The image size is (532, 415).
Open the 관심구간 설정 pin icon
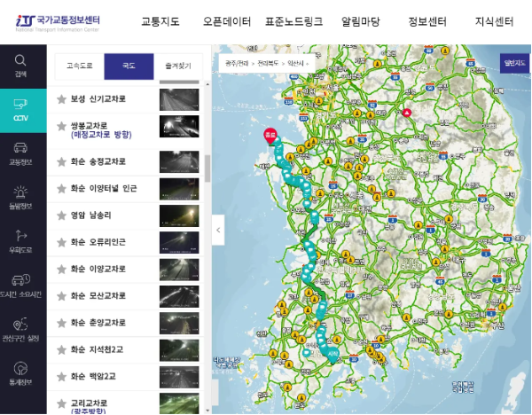point(20,330)
